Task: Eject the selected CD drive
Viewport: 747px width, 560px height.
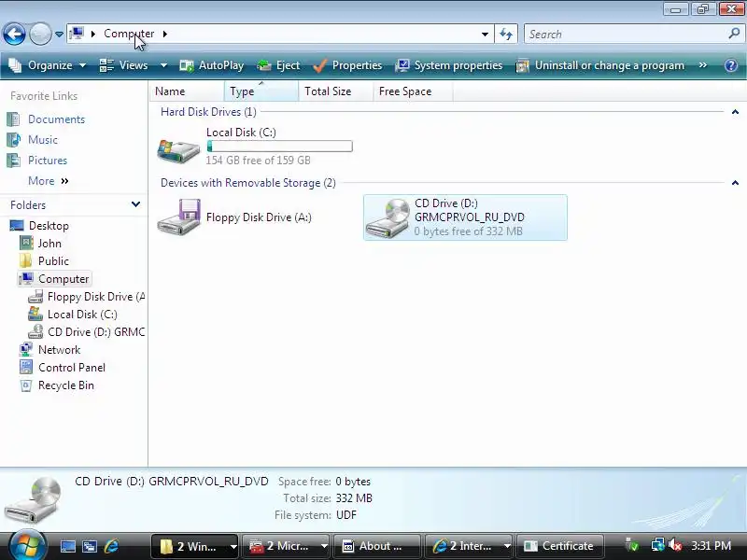Action: point(278,65)
